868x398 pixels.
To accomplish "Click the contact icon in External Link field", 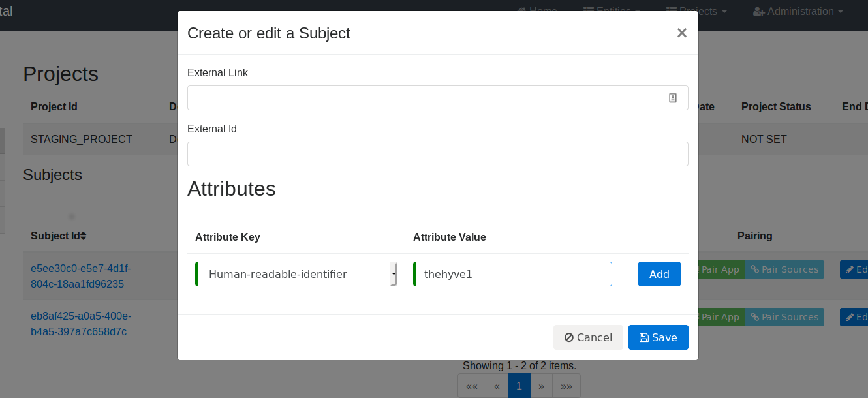I will 673,98.
